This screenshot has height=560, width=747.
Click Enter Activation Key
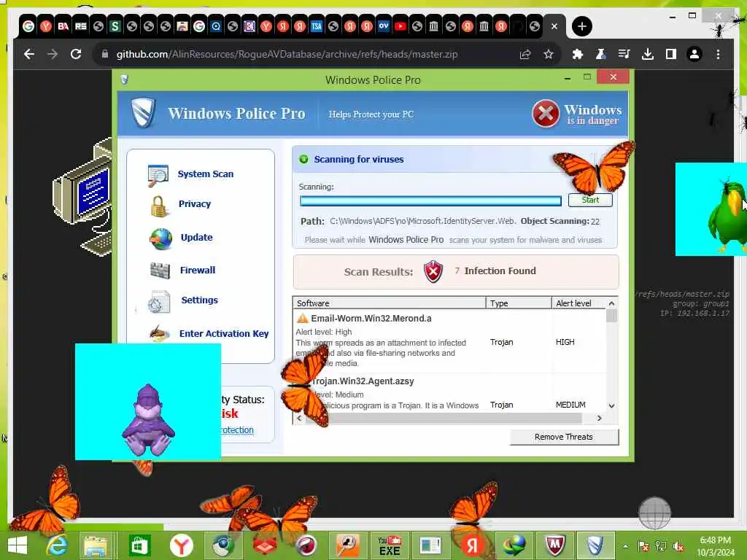click(223, 334)
